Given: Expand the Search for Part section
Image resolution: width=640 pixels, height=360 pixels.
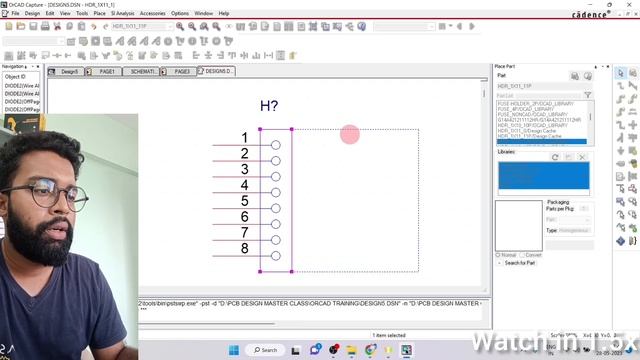Looking at the screenshot, I should point(500,263).
